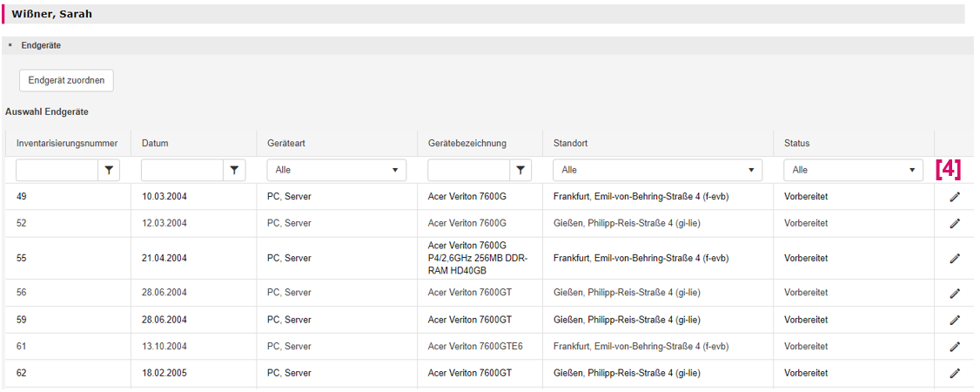The width and height of the screenshot is (980, 392).
Task: Edit row with inventory number 59
Action: [955, 320]
